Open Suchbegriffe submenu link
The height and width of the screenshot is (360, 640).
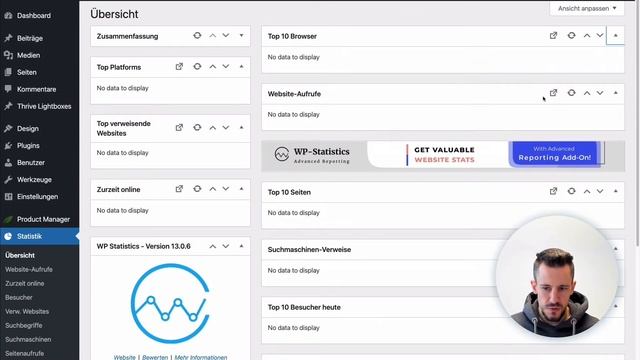pos(24,325)
